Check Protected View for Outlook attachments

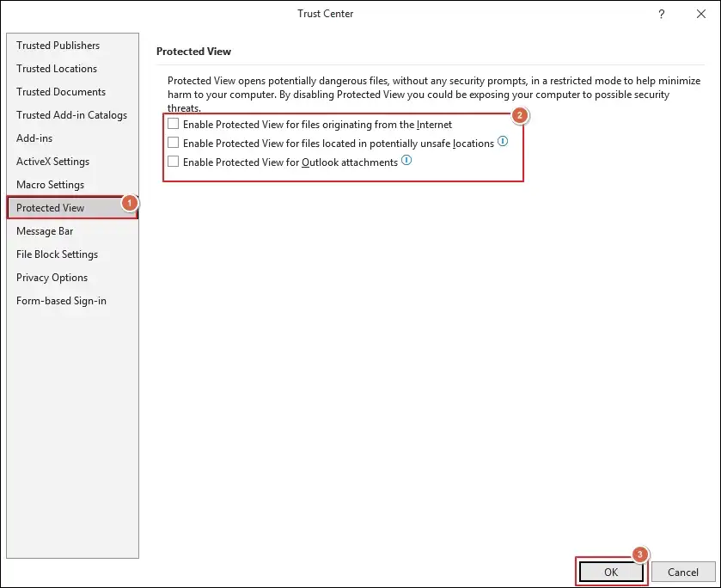(x=174, y=162)
